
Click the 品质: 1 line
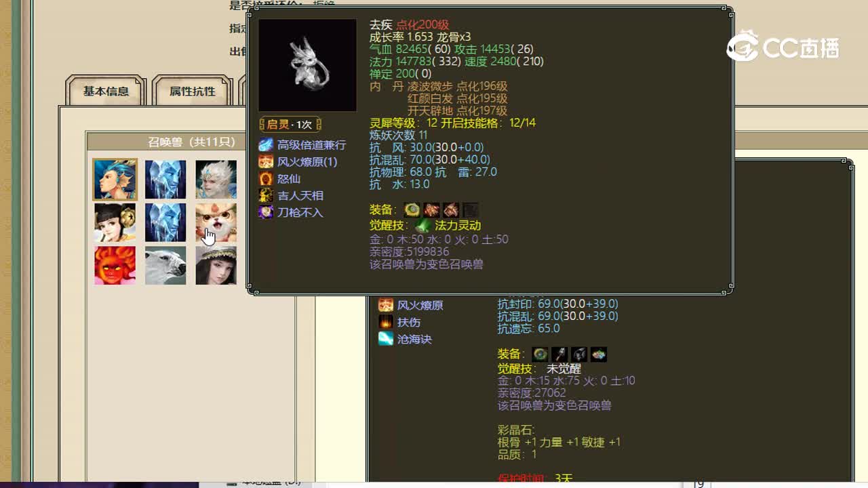pos(517,455)
